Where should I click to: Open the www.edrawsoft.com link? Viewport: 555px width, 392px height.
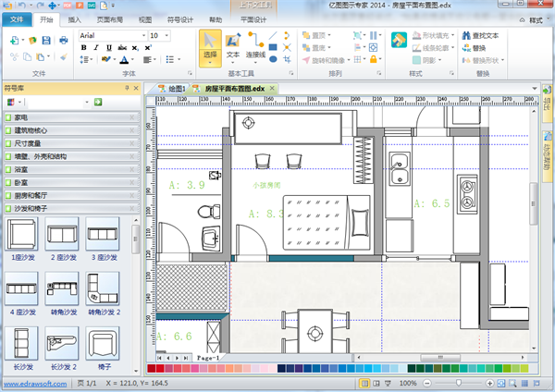[33, 382]
